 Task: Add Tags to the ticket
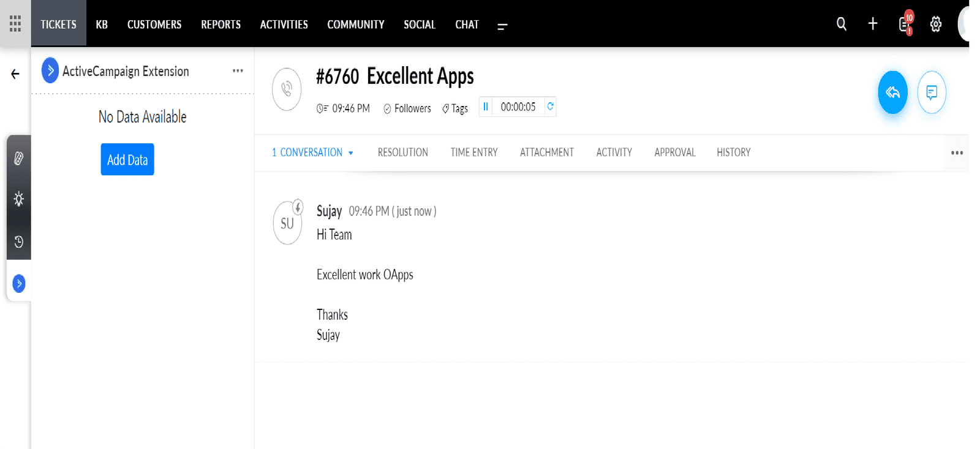coord(455,108)
